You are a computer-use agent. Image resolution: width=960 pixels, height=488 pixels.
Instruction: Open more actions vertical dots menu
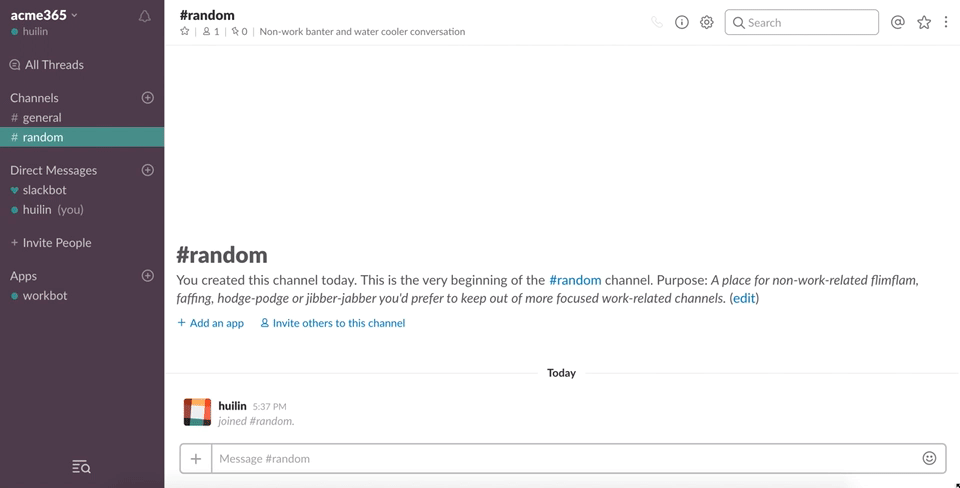pyautogui.click(x=946, y=23)
